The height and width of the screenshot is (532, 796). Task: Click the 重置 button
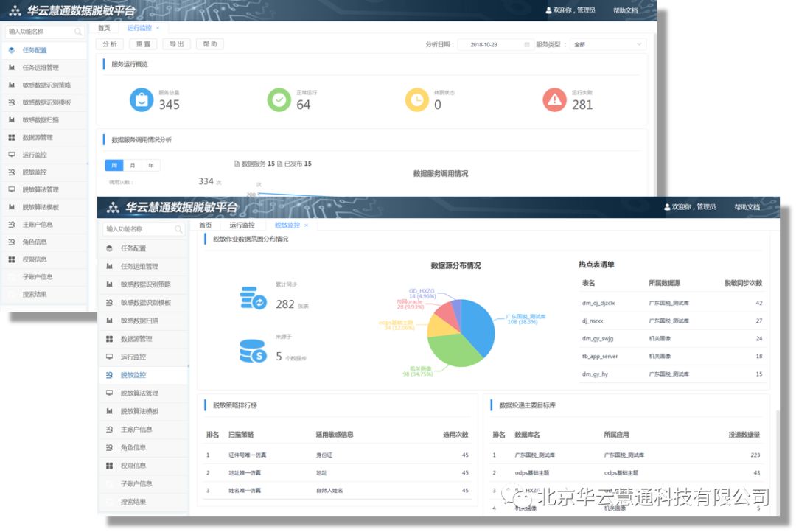tap(143, 44)
